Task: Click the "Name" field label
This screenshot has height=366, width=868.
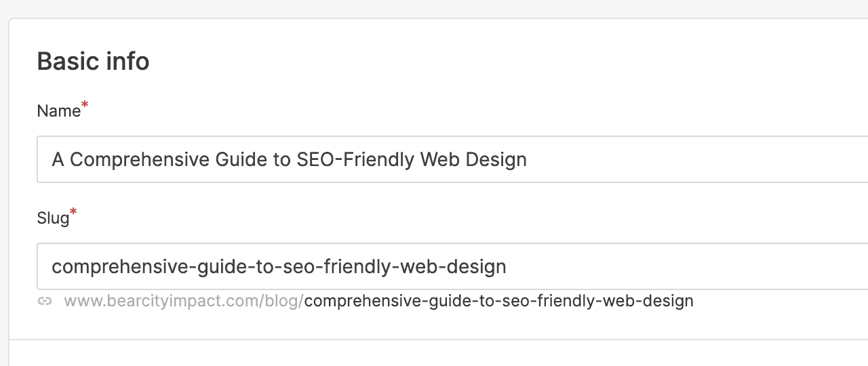Action: [58, 111]
